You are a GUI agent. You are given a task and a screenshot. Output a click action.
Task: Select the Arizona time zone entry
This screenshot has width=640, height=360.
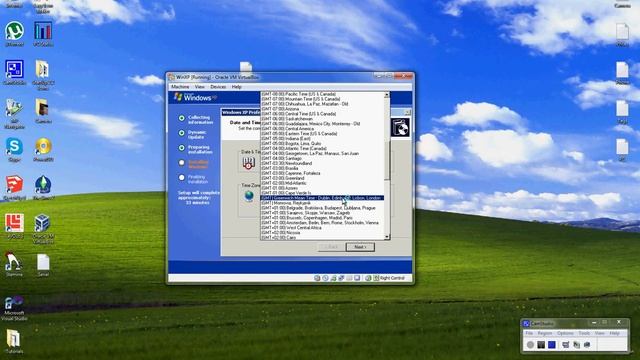[322, 109]
